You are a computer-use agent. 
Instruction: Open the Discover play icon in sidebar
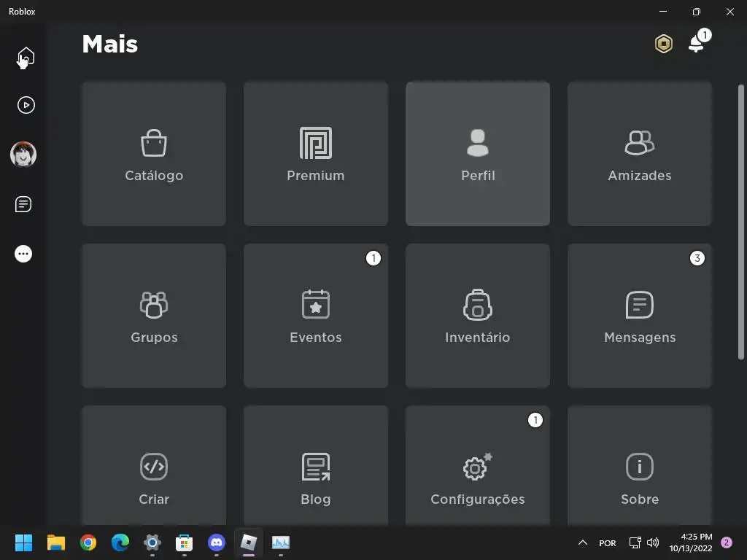(x=26, y=105)
